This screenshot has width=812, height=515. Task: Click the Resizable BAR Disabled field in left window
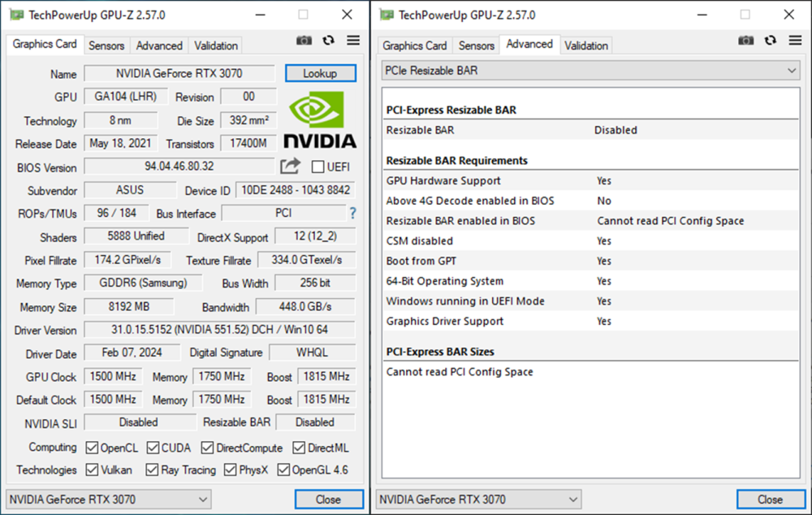tap(315, 422)
